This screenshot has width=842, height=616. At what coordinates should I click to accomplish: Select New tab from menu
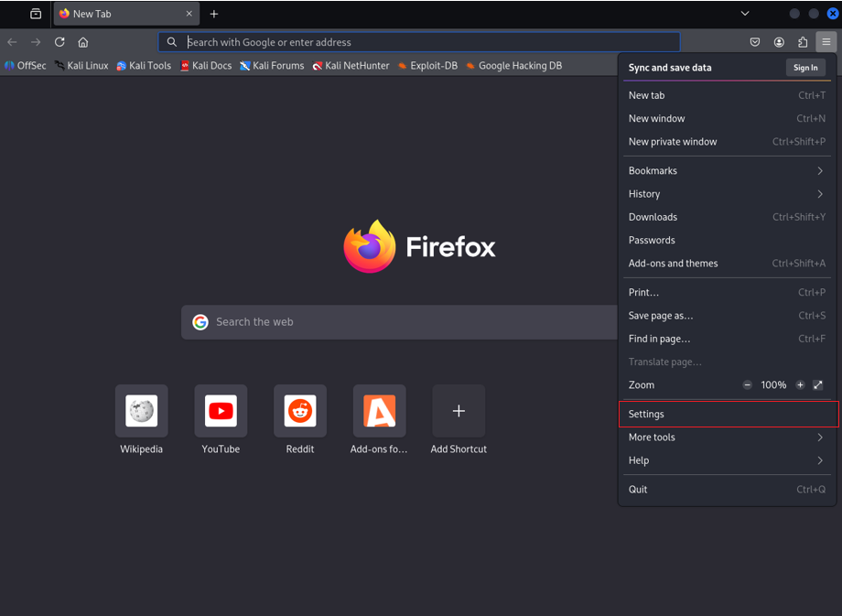click(727, 95)
